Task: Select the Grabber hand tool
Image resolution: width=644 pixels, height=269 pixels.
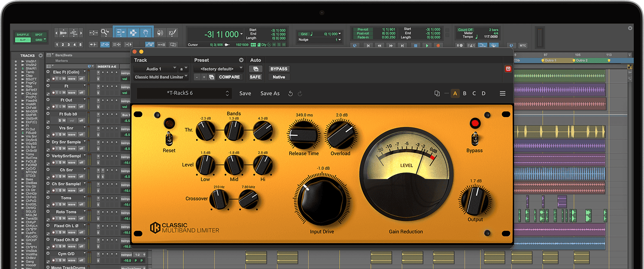Action: [146, 33]
